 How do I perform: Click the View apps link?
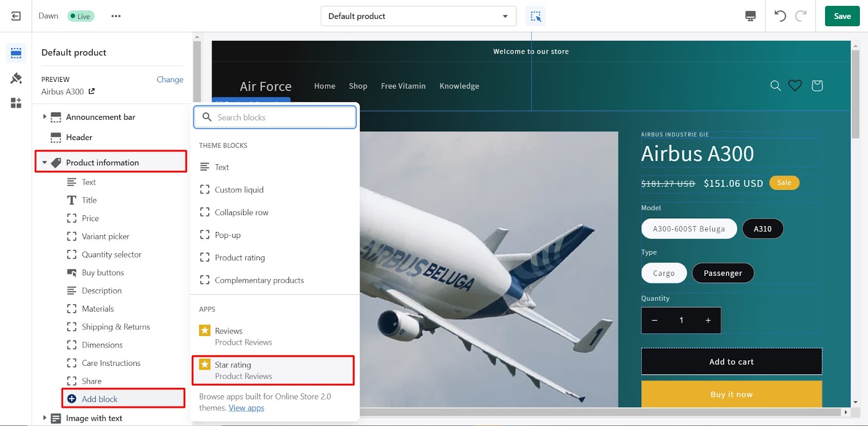tap(246, 408)
